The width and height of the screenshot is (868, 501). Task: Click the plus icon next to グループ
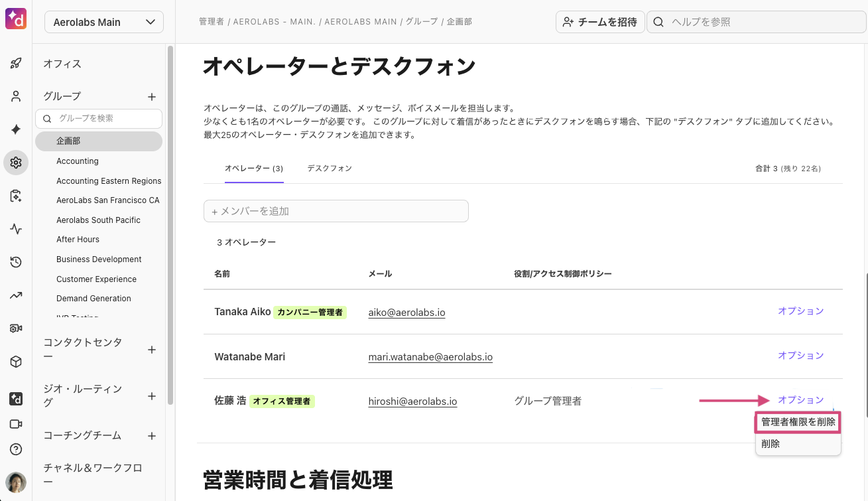coord(152,97)
